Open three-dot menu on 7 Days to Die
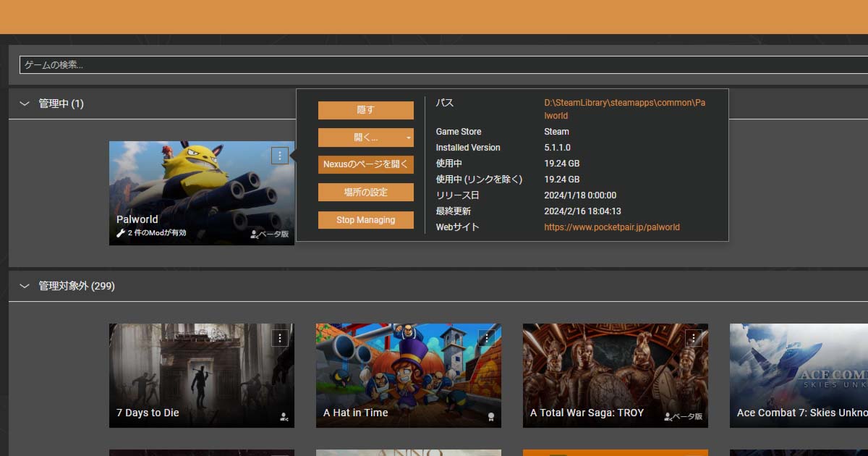Screen dimensions: 868x456 (x=280, y=338)
